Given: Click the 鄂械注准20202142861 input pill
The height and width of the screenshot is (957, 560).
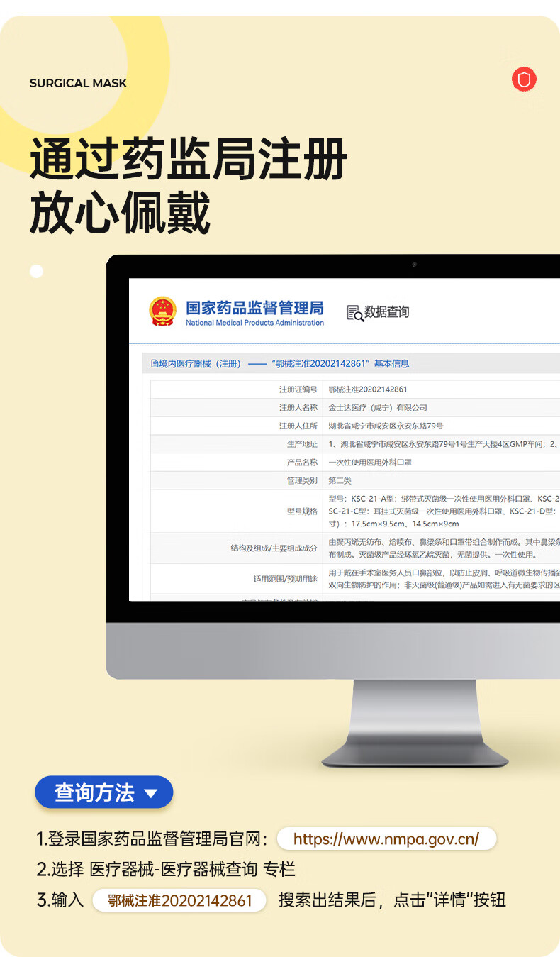Looking at the screenshot, I should pyautogui.click(x=180, y=900).
